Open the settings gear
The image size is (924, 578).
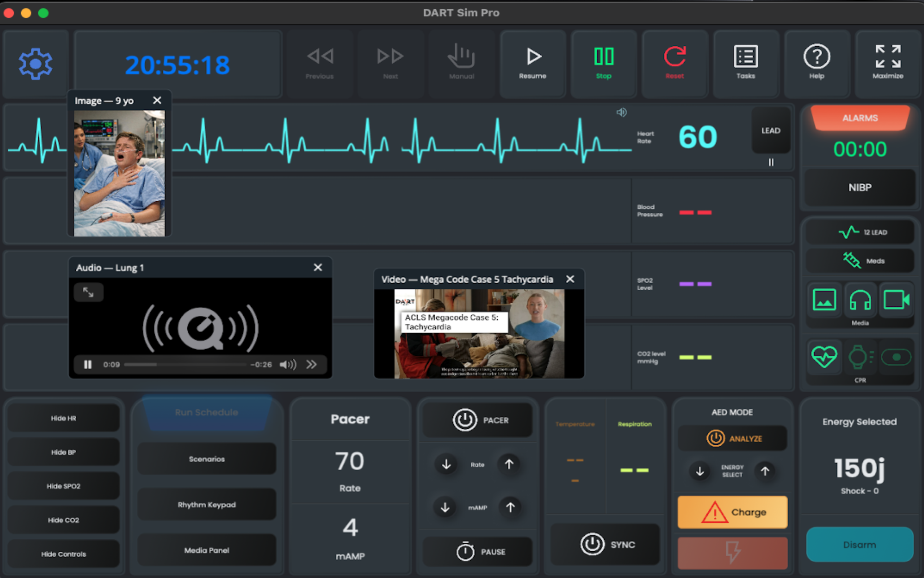click(35, 64)
